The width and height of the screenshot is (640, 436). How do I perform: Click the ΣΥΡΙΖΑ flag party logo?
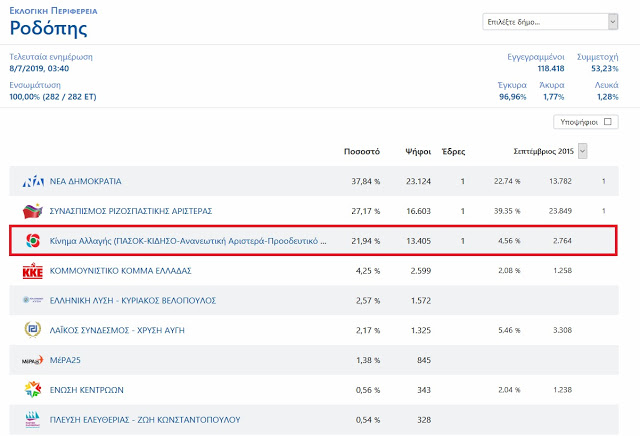click(33, 211)
